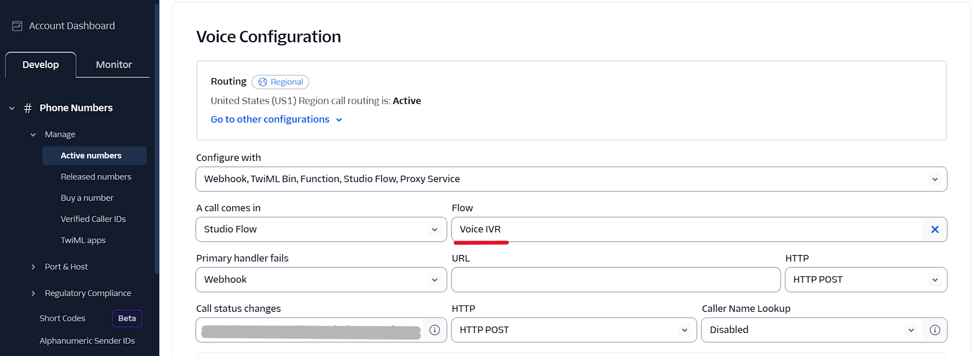The height and width of the screenshot is (356, 980).
Task: Open info icon beside Call status changes
Action: click(434, 330)
